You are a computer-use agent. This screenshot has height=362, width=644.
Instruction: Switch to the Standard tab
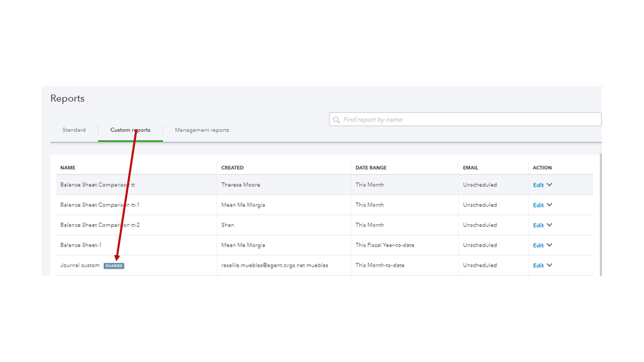click(x=74, y=130)
